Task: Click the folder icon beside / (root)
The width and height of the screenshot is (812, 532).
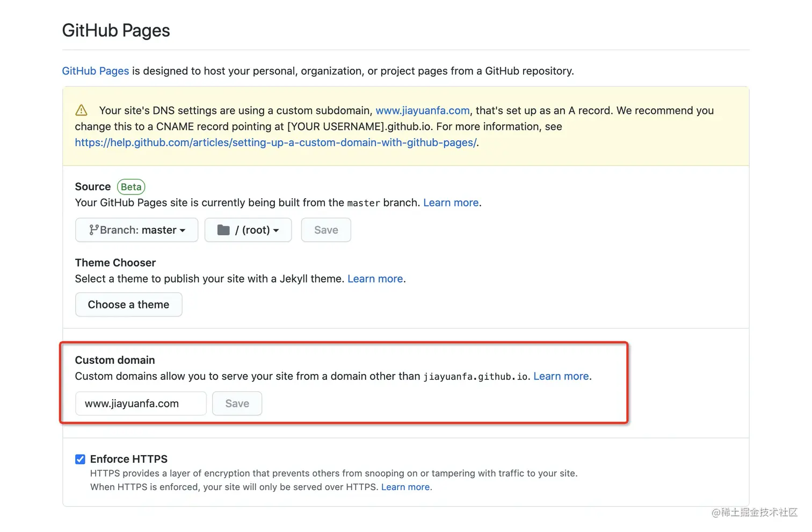Action: [223, 230]
